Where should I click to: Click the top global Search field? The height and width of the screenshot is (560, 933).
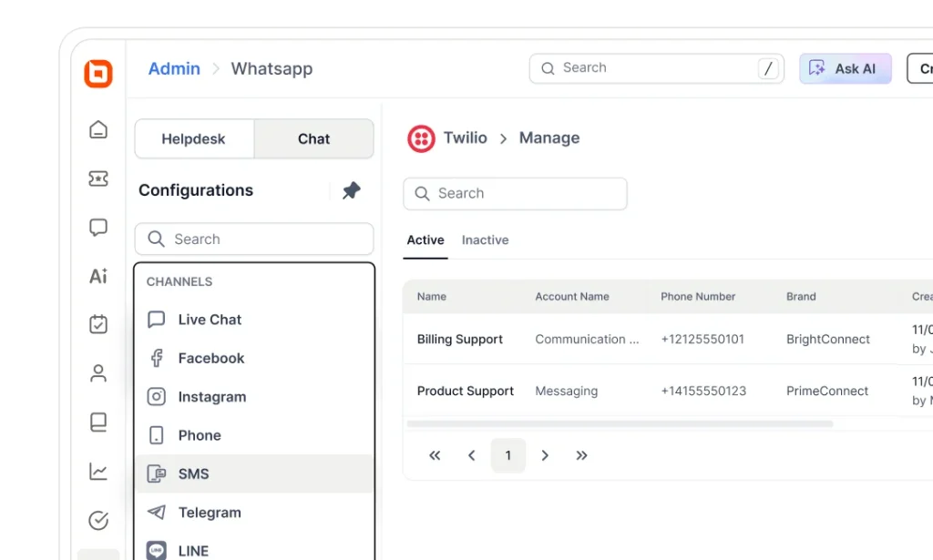(657, 68)
